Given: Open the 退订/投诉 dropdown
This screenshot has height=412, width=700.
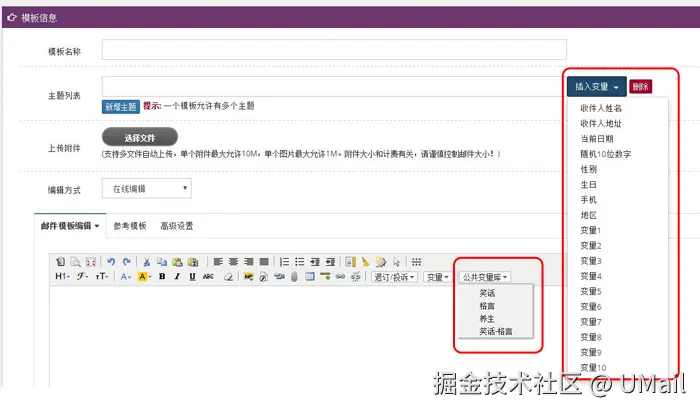Looking at the screenshot, I should (394, 277).
